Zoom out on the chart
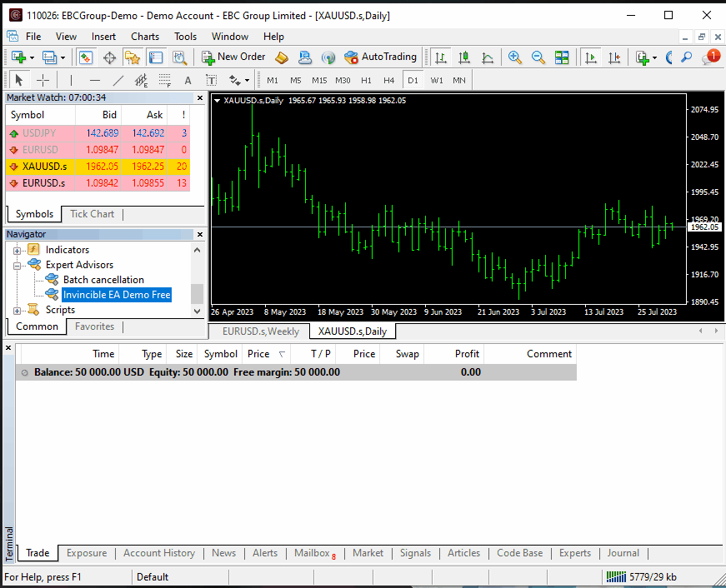 pos(538,57)
